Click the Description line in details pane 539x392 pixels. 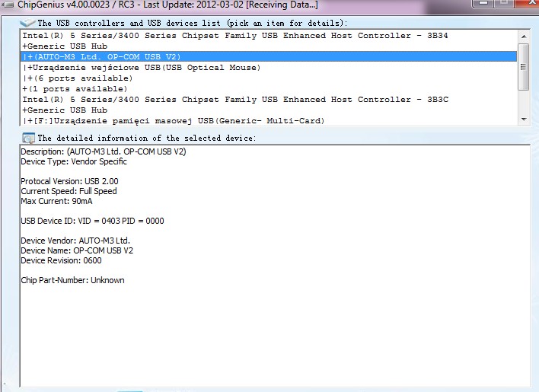[x=103, y=151]
